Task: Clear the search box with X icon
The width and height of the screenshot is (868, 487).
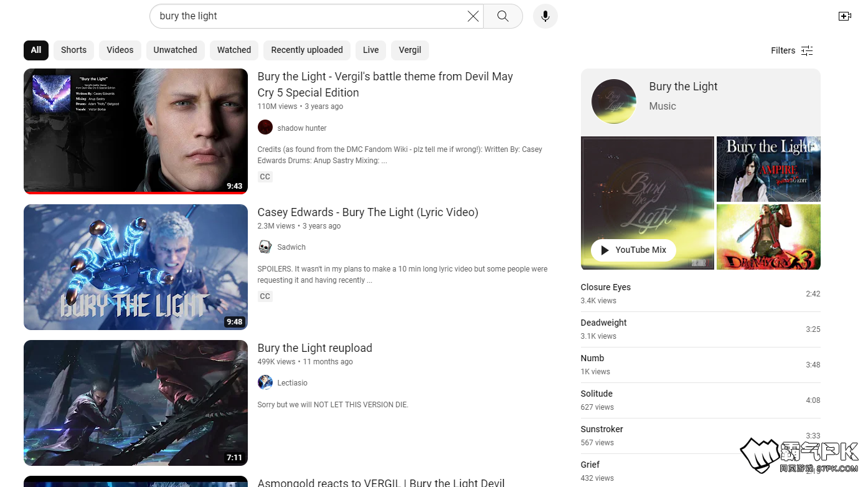Action: [473, 16]
